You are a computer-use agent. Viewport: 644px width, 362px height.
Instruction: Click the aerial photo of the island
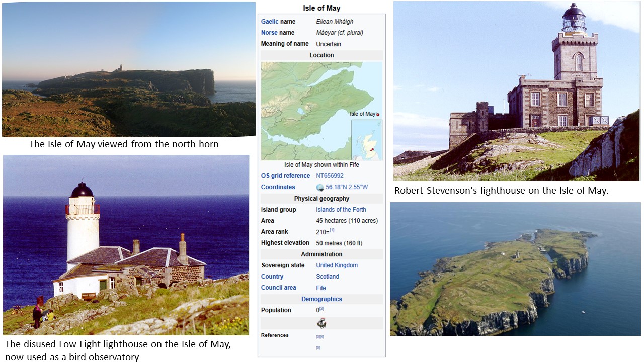pos(515,269)
